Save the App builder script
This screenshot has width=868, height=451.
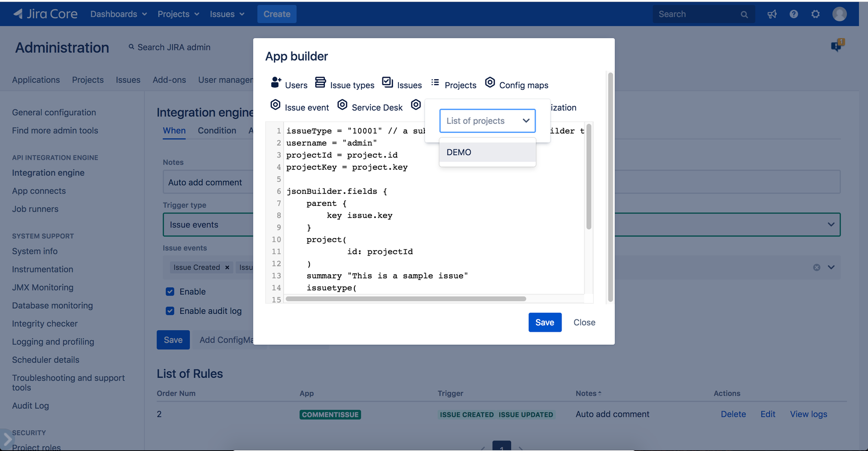545,322
